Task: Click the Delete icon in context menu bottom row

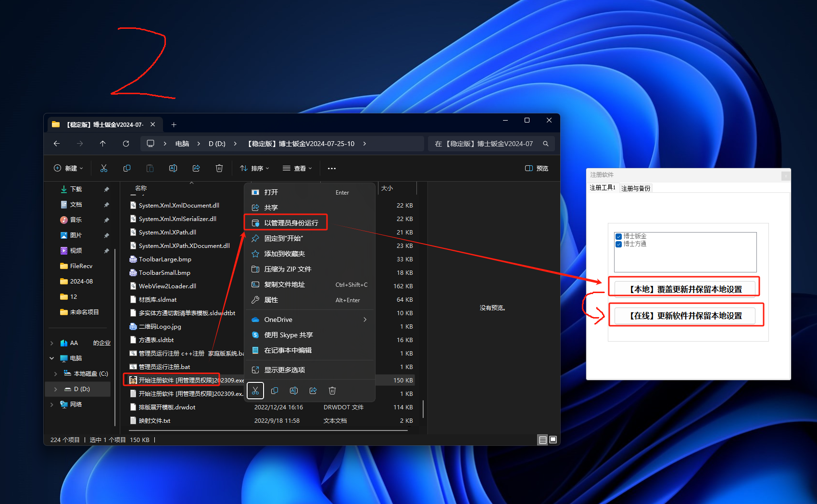Action: click(332, 391)
